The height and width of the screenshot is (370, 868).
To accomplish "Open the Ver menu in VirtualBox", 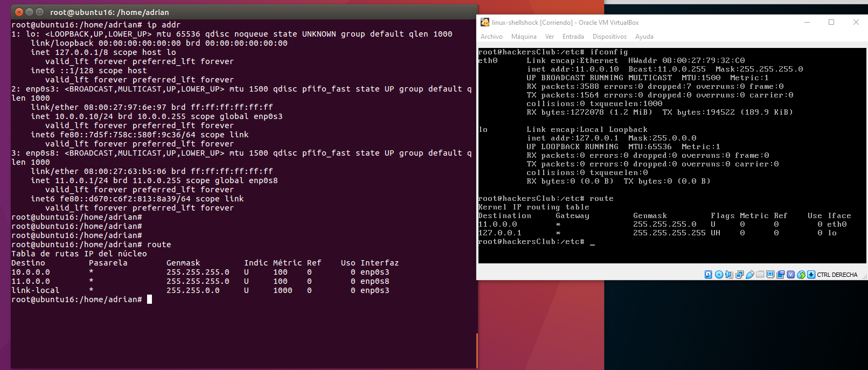I will (x=550, y=37).
